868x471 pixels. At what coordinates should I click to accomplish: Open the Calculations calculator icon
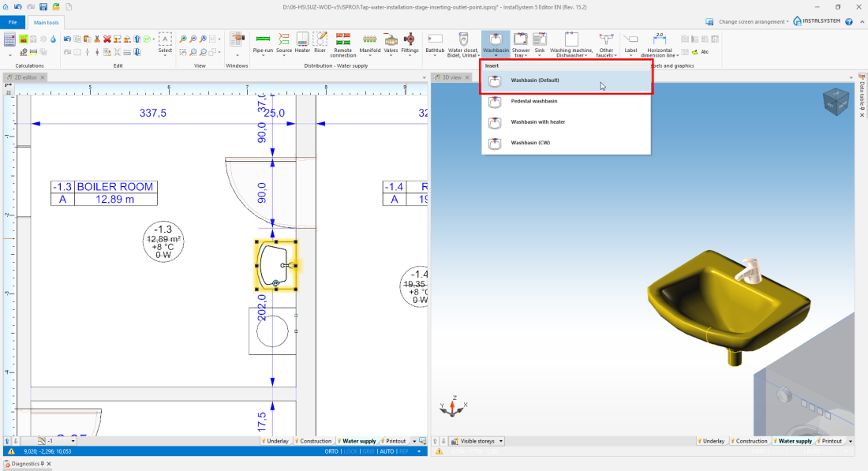(x=10, y=39)
